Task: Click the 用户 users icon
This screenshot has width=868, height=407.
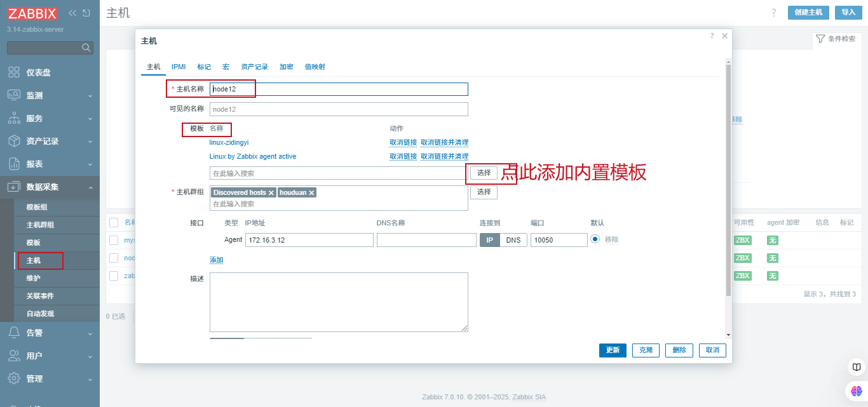Action: click(14, 356)
